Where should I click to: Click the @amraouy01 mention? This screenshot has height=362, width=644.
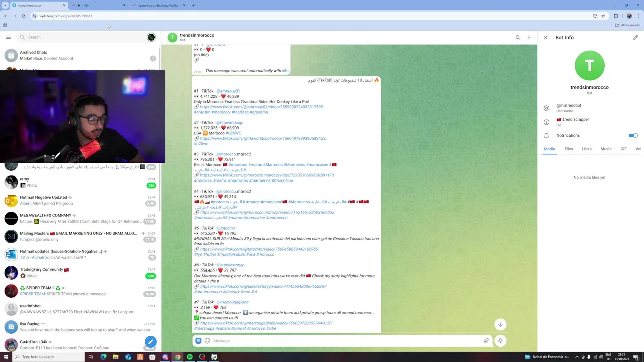pyautogui.click(x=228, y=91)
